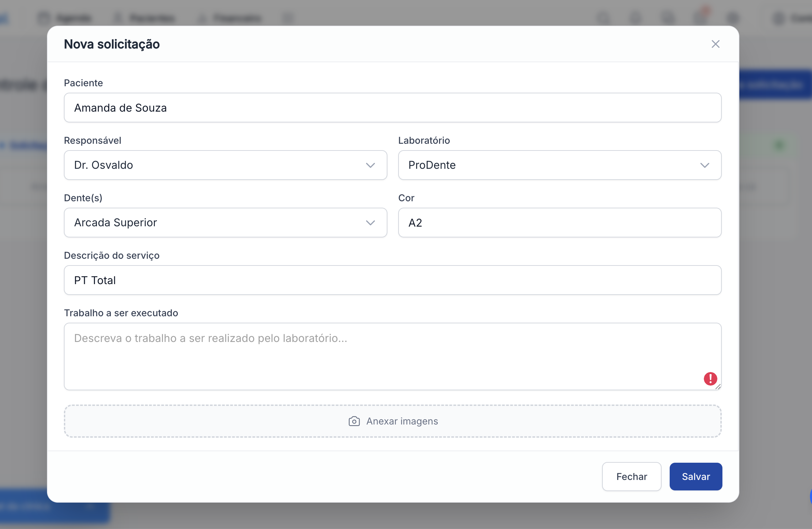The image size is (812, 529).
Task: Open Financeiro in the top navigation
Action: coord(230,18)
